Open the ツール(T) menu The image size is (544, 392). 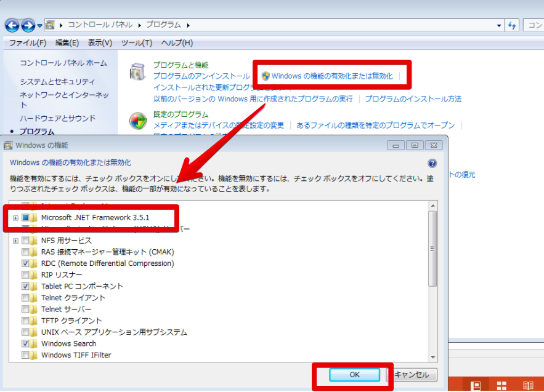pyautogui.click(x=136, y=42)
